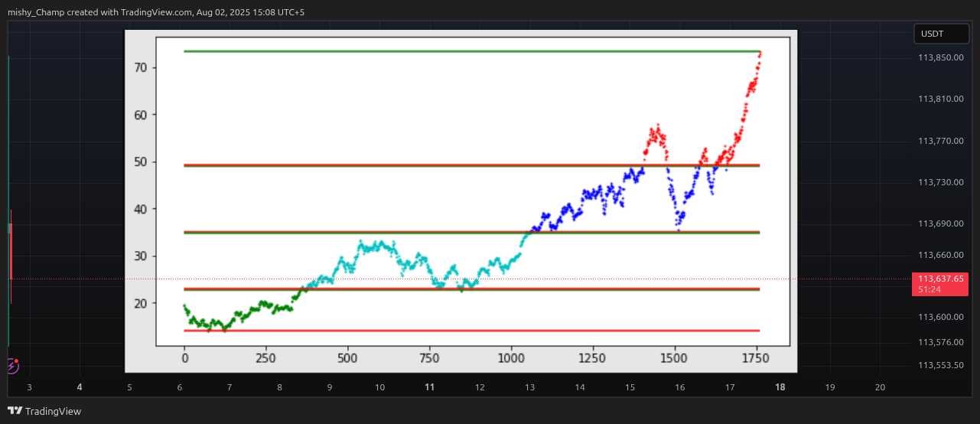The height and width of the screenshot is (424, 980).
Task: Click date 10 on the time axis
Action: coord(379,387)
